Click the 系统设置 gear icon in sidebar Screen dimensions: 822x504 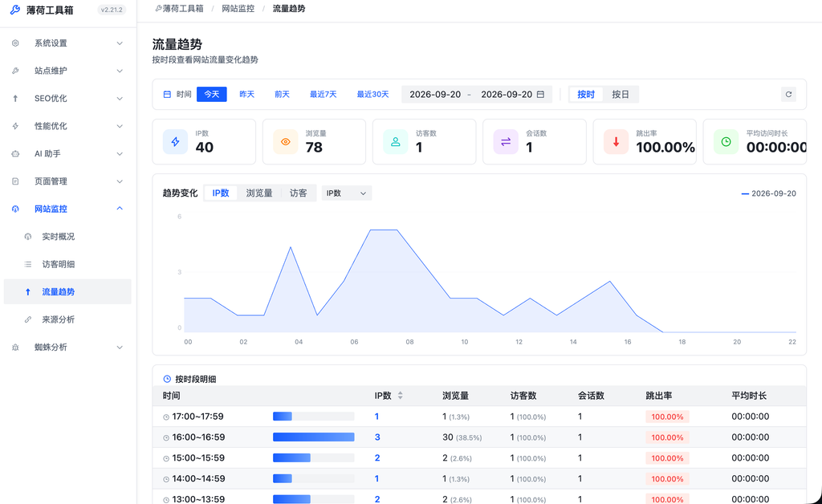[x=15, y=43]
